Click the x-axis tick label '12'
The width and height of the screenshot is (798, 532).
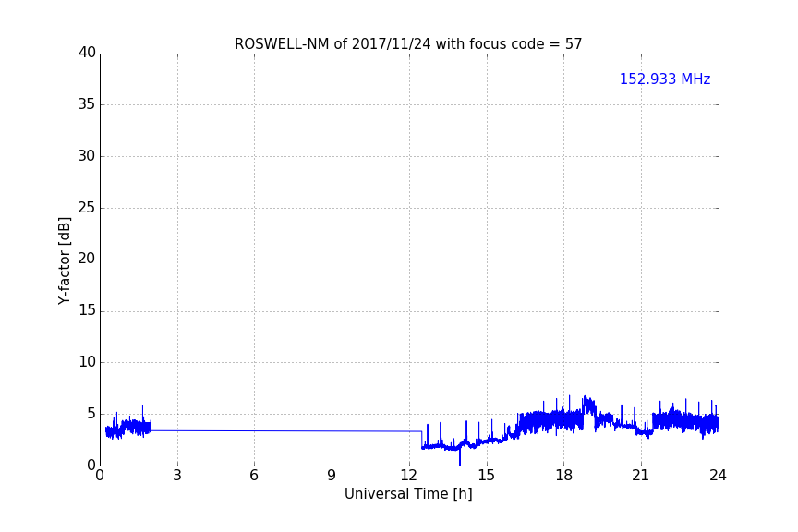click(409, 476)
